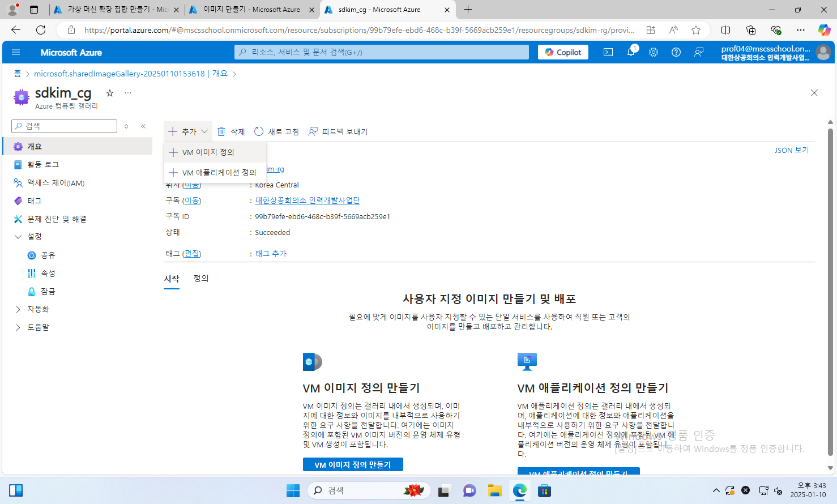
Task: Launch Cloud Shell from the header
Action: click(x=608, y=52)
